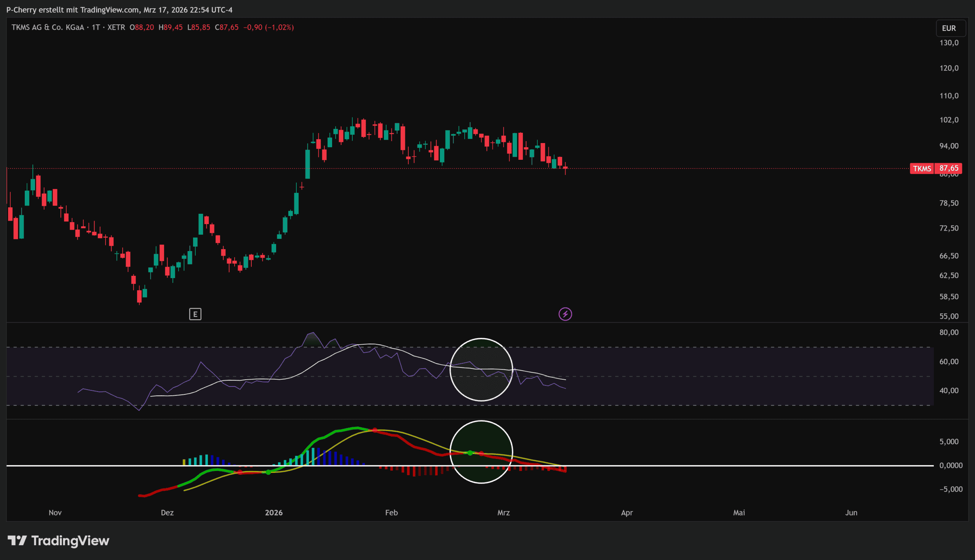The height and width of the screenshot is (560, 975).
Task: Click the earnings 'E' marker icon
Action: [195, 314]
